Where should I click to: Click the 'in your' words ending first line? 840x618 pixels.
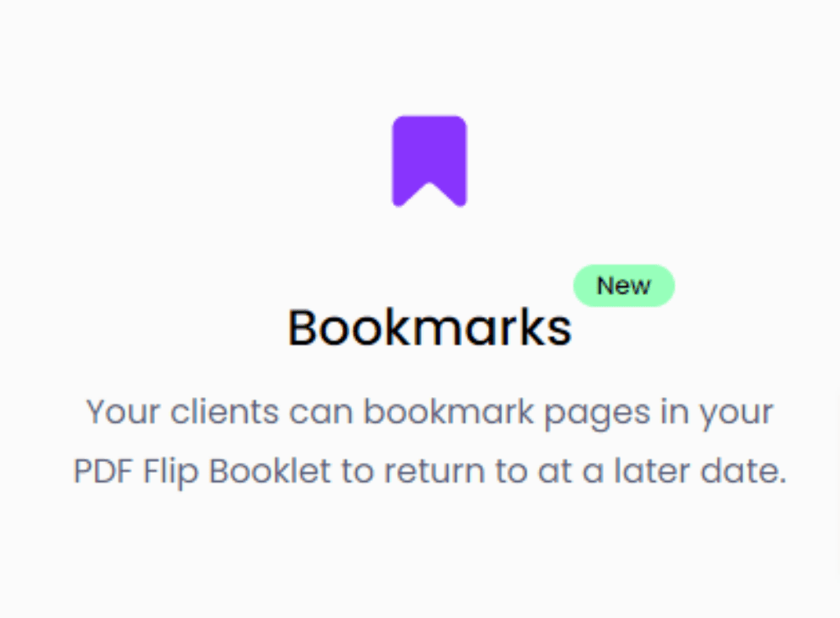coord(717,412)
